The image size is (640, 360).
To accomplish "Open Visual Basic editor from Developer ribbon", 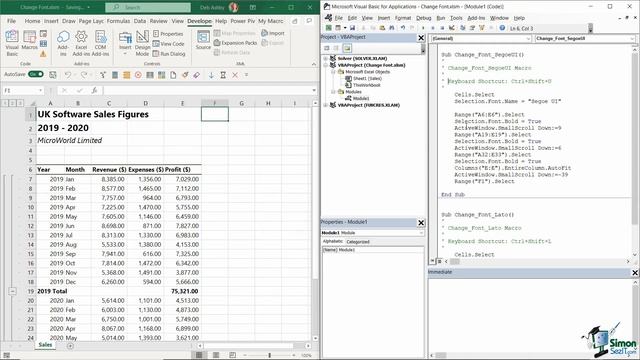I will 12,42.
